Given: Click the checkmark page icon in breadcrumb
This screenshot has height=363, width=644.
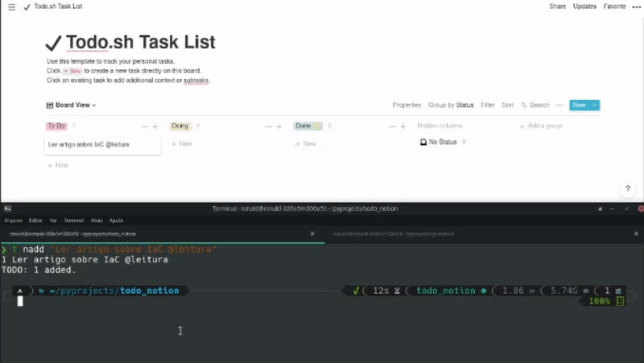Looking at the screenshot, I should point(27,7).
